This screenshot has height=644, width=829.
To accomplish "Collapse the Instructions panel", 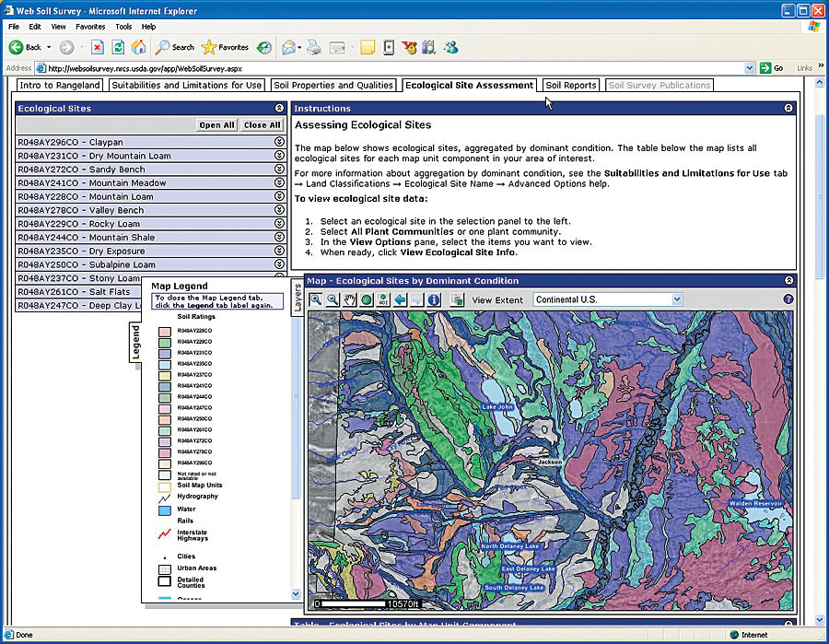I will tap(788, 109).
